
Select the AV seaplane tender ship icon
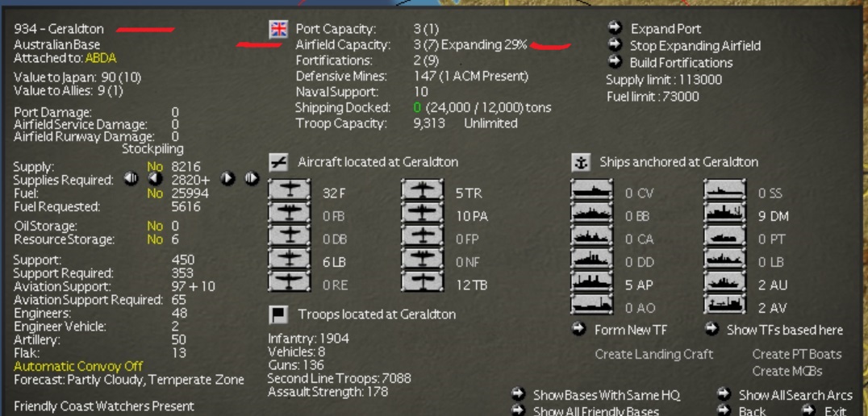point(725,304)
